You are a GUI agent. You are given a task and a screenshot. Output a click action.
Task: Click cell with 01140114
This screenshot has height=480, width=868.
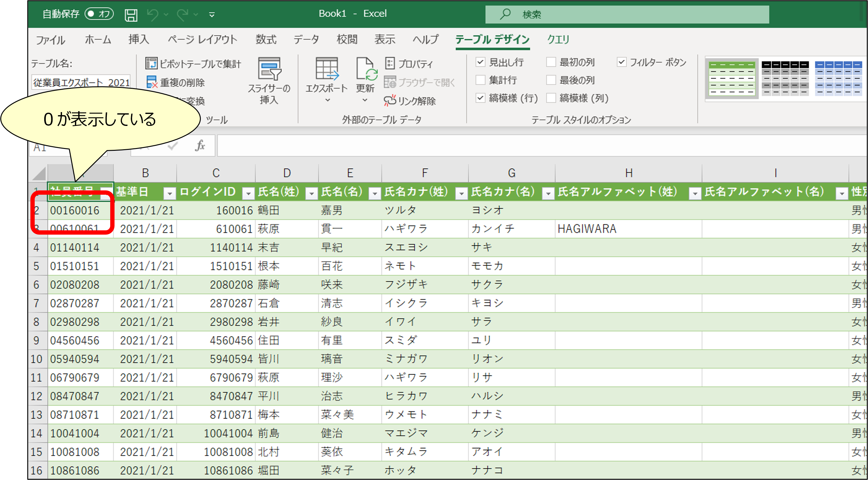[x=80, y=248]
